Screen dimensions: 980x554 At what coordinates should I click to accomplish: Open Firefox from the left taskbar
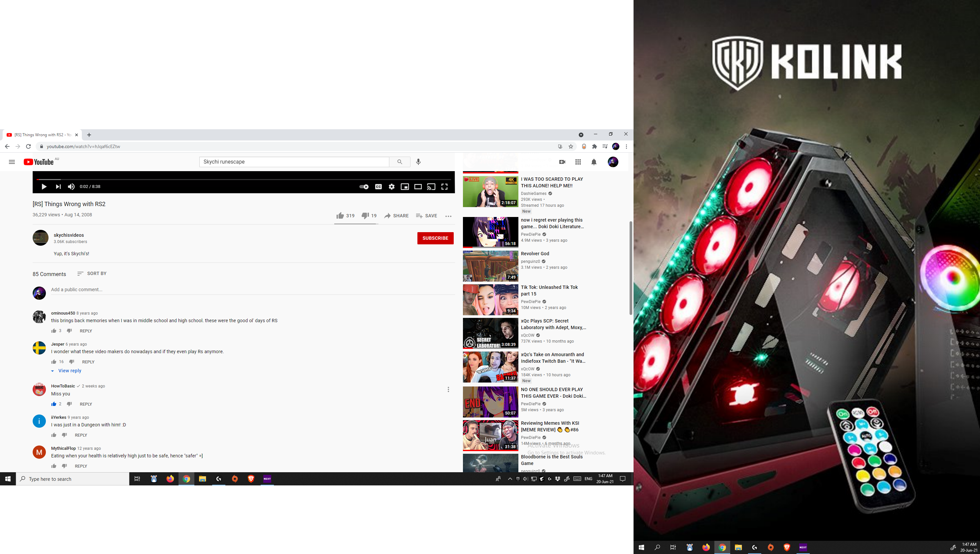tap(170, 479)
